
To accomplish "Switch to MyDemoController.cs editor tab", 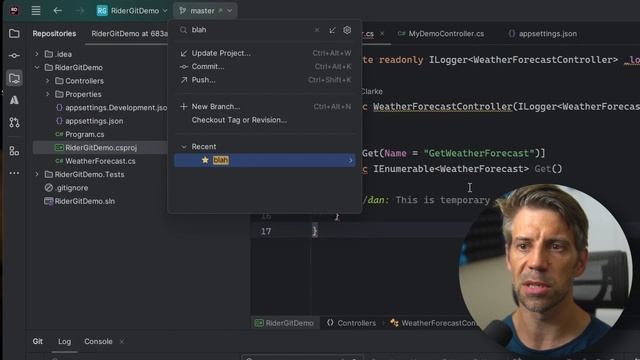I will tap(441, 34).
